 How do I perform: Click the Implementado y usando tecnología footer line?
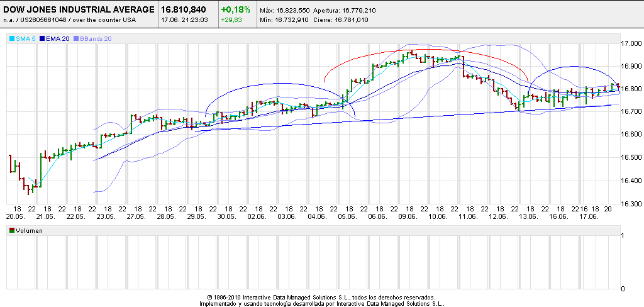(321, 304)
